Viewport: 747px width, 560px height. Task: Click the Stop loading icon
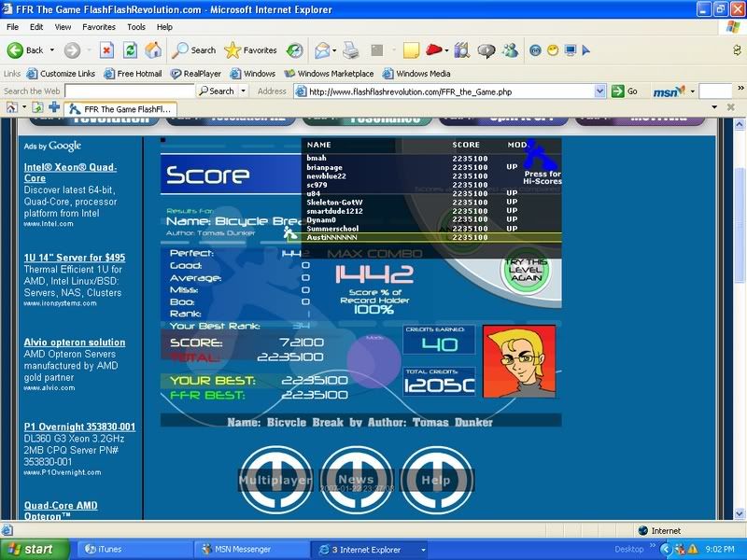(x=106, y=50)
